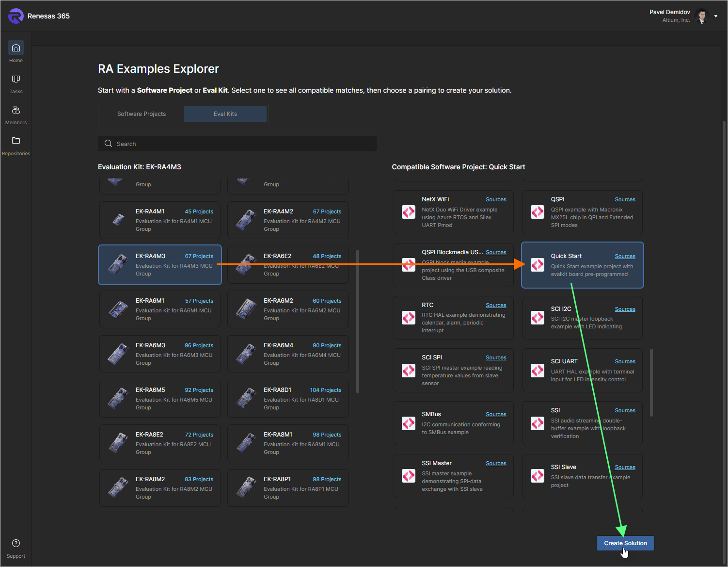728x567 pixels.
Task: Click the EK-RA8P1 board thumbnail
Action: pyautogui.click(x=246, y=487)
